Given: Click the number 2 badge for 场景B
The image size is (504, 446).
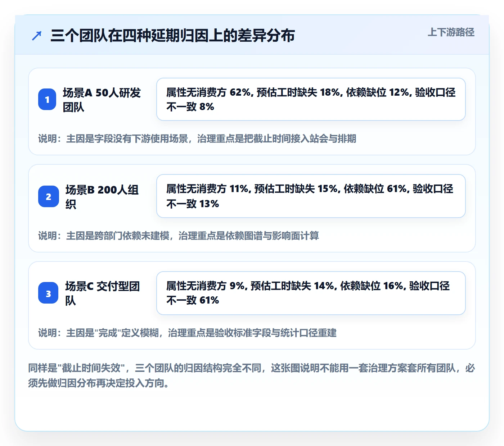Looking at the screenshot, I should pos(49,196).
